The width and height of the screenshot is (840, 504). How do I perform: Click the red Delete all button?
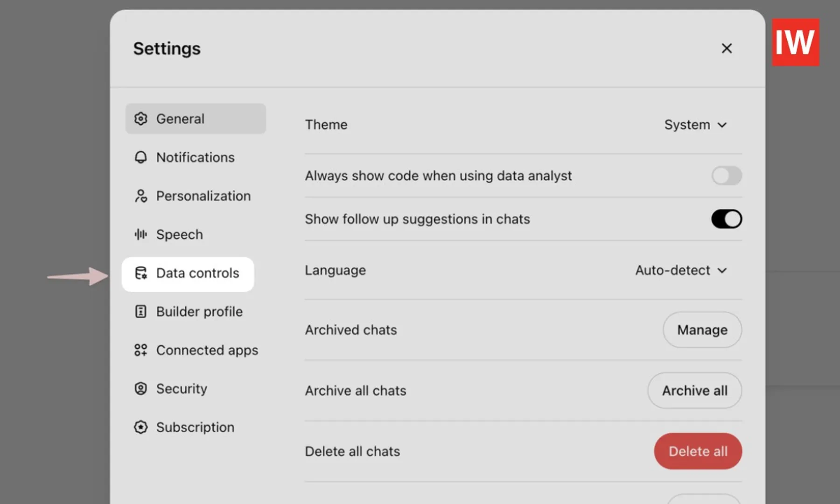click(698, 451)
